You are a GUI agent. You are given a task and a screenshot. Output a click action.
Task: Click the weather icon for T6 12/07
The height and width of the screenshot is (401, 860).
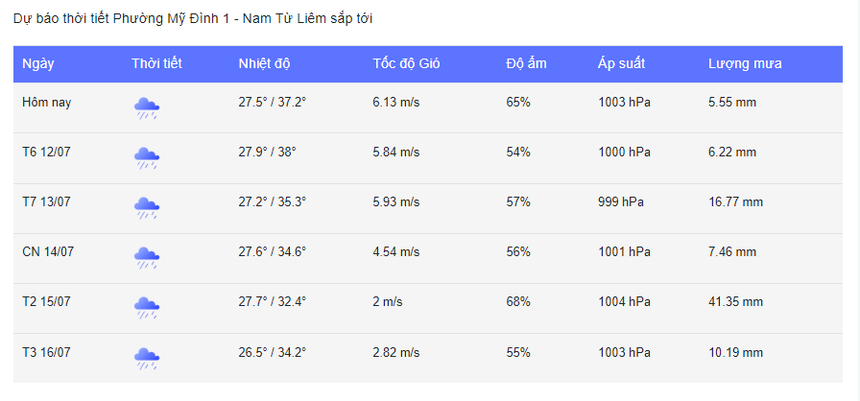[x=147, y=157]
